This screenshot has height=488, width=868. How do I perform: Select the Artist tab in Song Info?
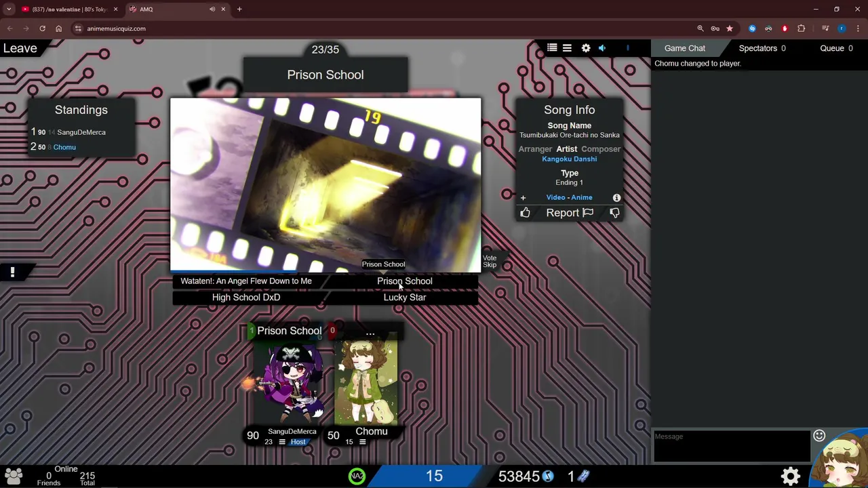[x=567, y=149]
